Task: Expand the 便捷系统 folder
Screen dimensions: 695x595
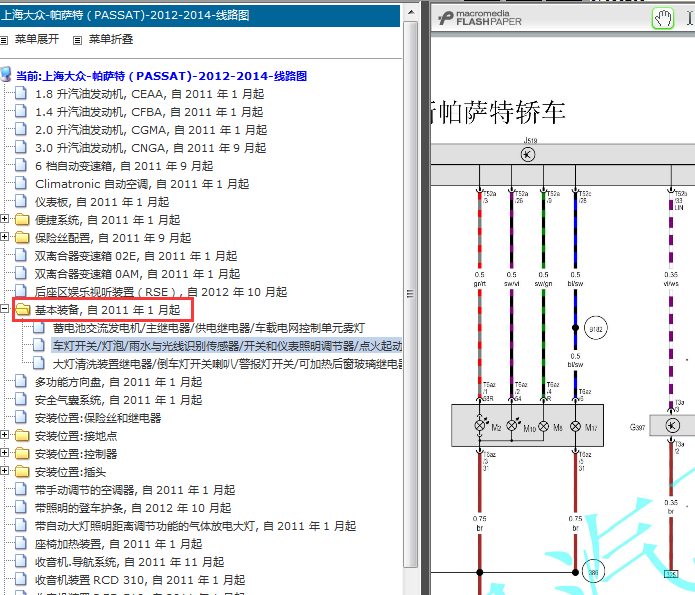Action: coord(4,219)
